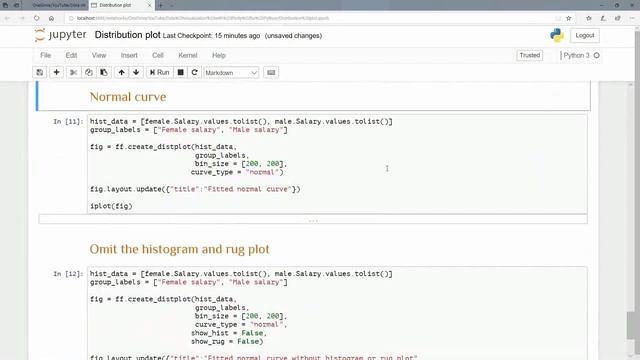640x360 pixels.
Task: Click the Logout button
Action: click(584, 36)
